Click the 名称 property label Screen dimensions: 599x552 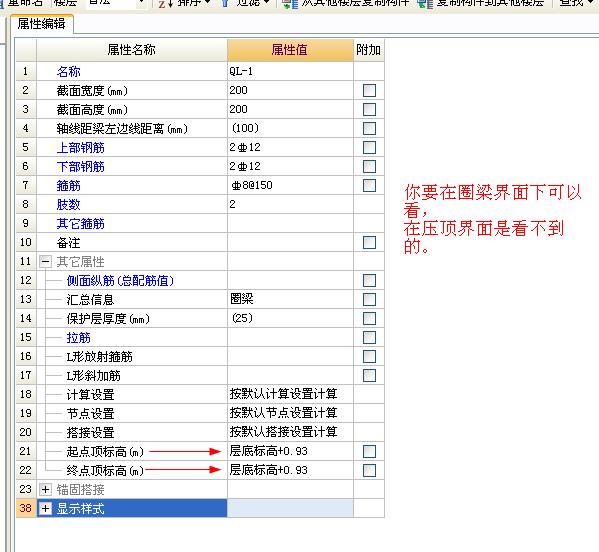click(x=68, y=71)
